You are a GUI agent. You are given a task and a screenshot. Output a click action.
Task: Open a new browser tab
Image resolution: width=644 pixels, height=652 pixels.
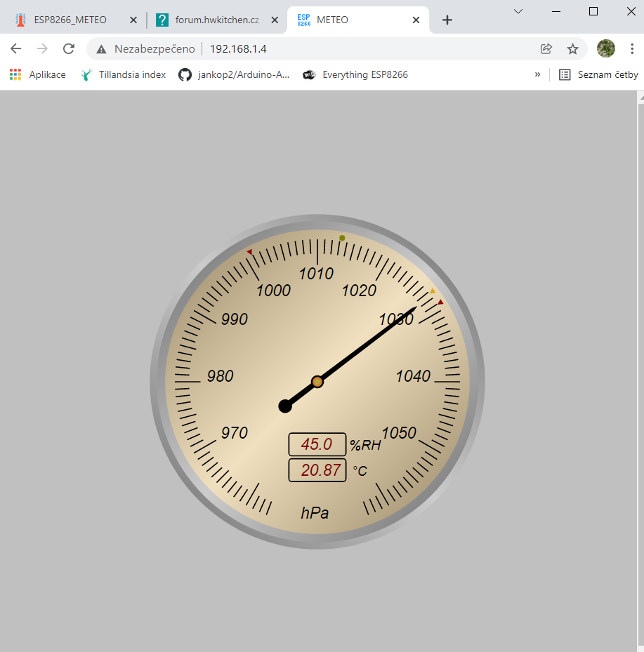coord(447,20)
